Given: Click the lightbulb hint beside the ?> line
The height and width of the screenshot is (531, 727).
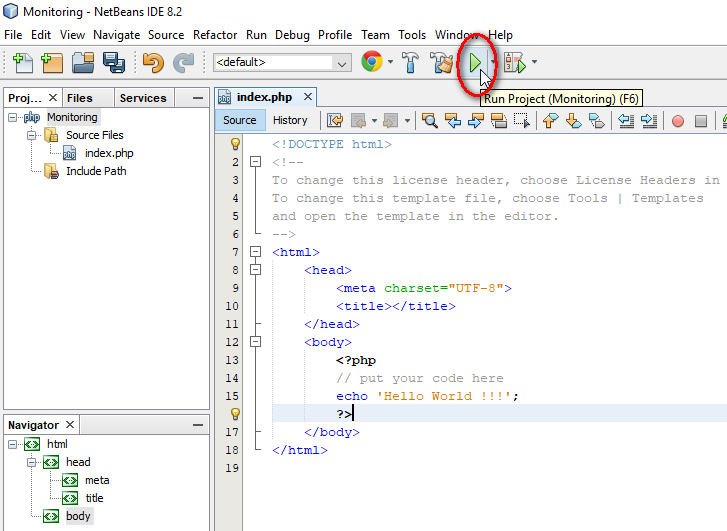Looking at the screenshot, I should tap(236, 414).
